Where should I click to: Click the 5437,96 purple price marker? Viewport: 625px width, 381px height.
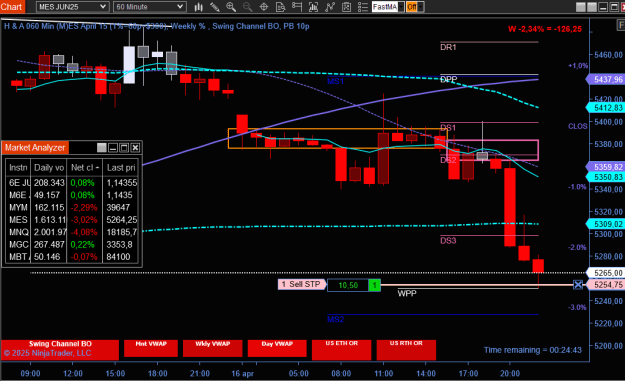pos(606,79)
